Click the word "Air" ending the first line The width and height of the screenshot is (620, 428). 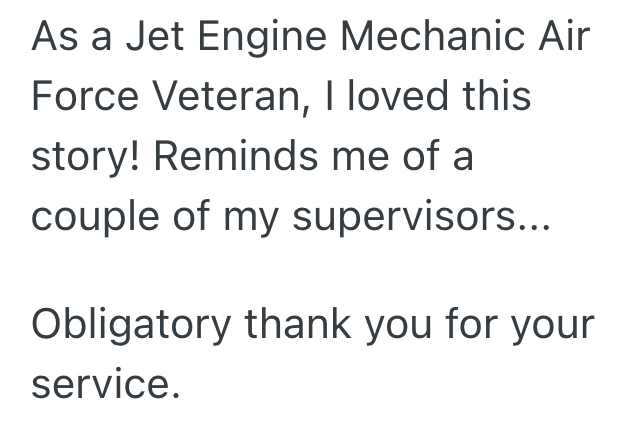click(565, 38)
